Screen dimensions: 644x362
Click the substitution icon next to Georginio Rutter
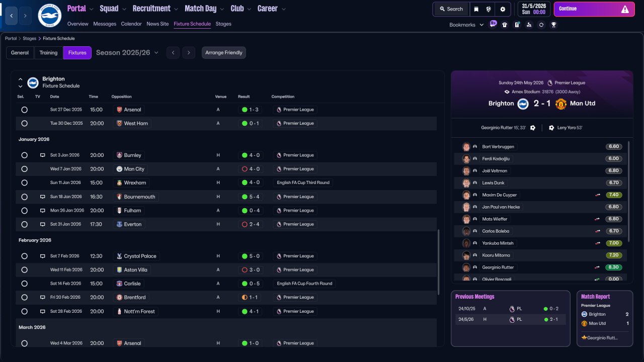(598, 267)
